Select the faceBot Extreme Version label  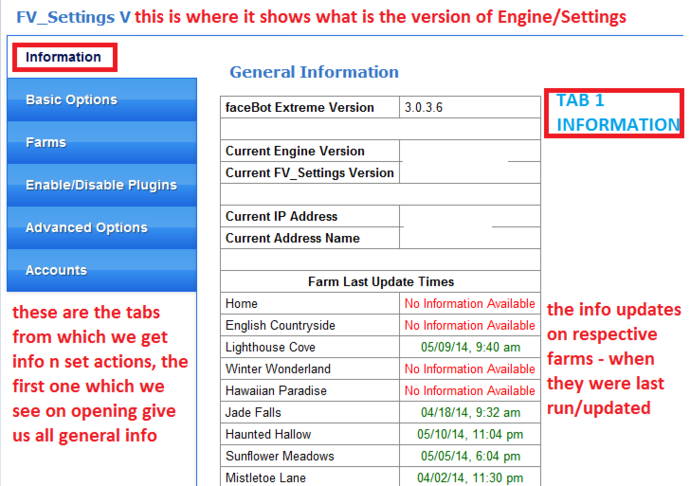(x=300, y=107)
